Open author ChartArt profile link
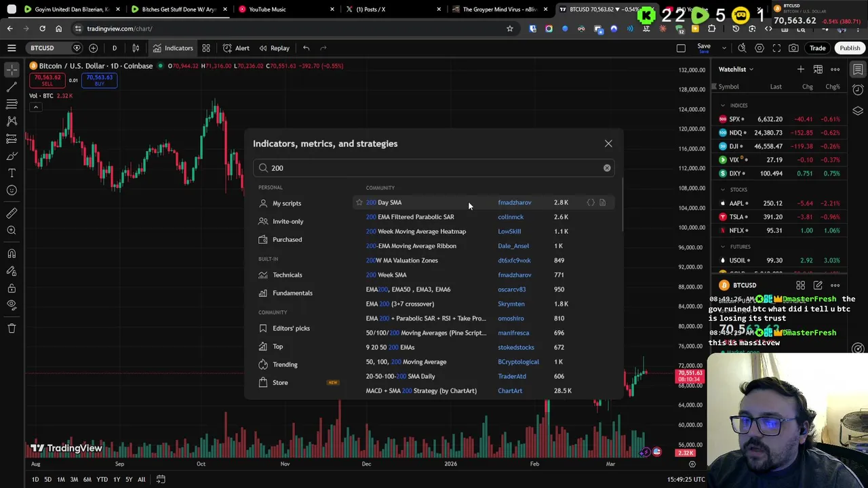 (510, 391)
